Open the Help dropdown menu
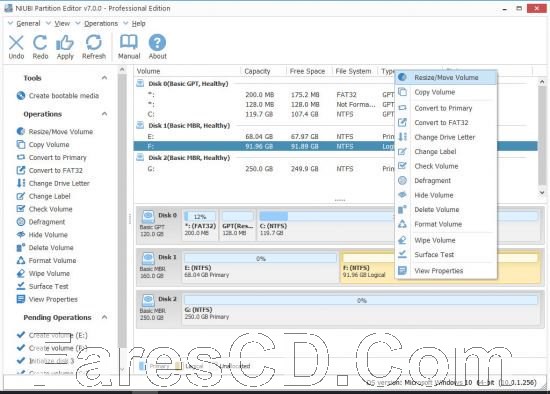The image size is (550, 394). click(x=134, y=24)
